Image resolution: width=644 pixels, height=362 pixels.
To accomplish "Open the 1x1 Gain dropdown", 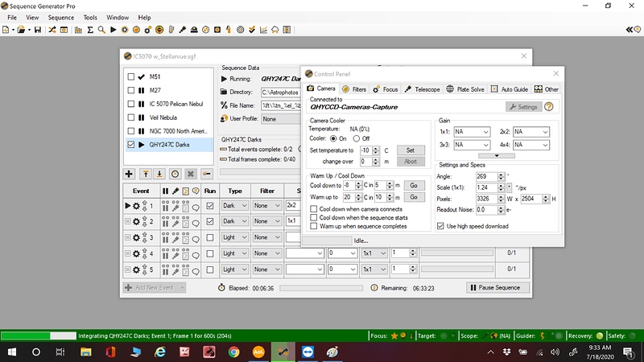I will pyautogui.click(x=472, y=132).
